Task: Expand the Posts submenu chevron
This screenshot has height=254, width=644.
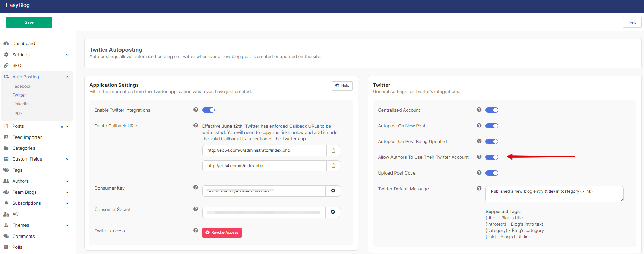Action: point(67,126)
